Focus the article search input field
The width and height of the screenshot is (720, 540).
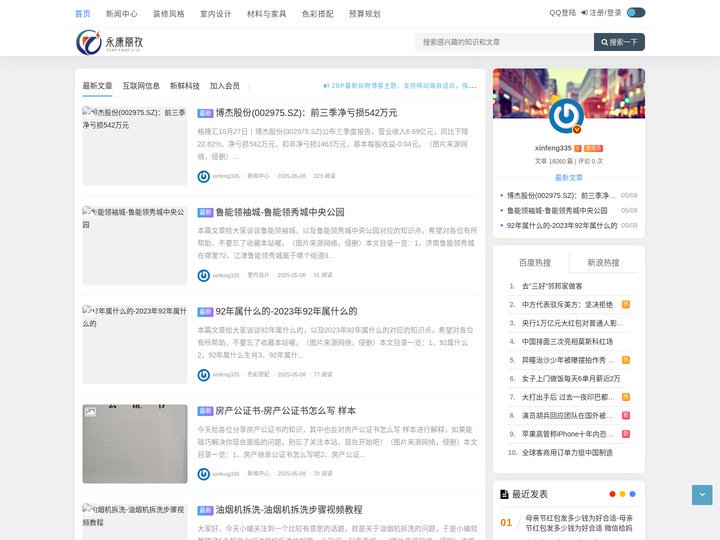[x=504, y=42]
